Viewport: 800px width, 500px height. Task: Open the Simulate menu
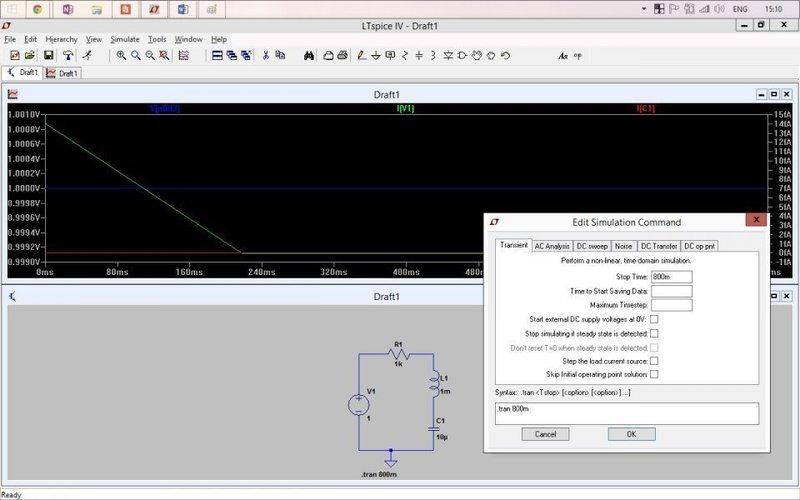124,39
